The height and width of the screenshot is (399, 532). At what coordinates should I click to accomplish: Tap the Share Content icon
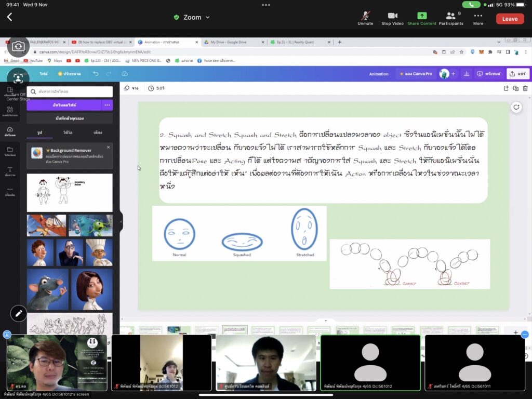(421, 17)
